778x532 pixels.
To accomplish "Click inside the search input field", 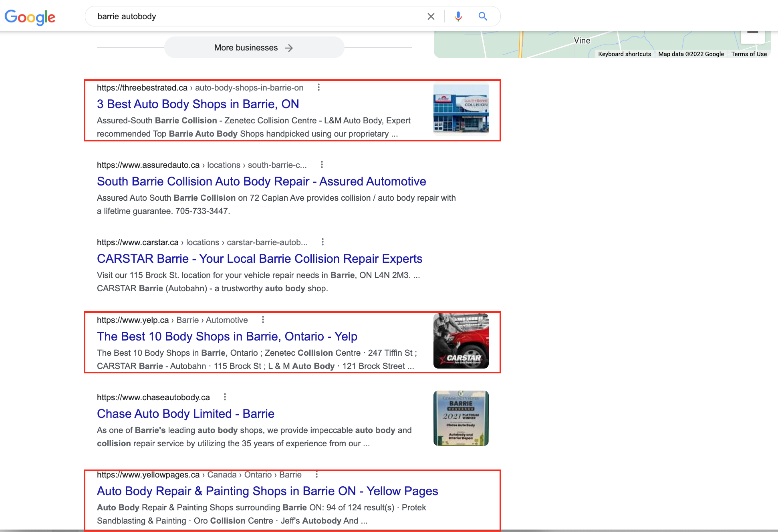I will (240, 16).
